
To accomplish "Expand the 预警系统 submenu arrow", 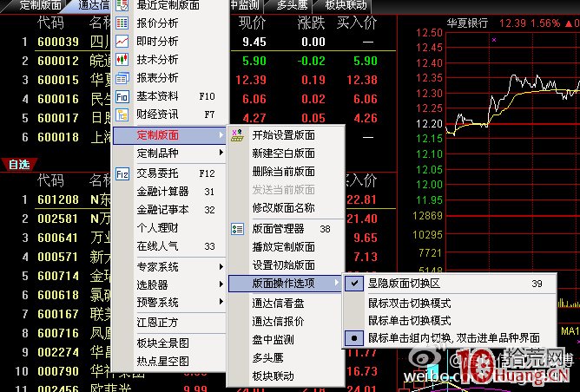I will [221, 302].
